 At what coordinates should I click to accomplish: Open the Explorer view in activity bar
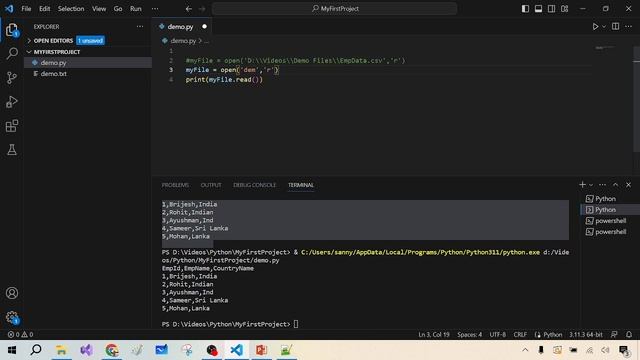(x=12, y=30)
